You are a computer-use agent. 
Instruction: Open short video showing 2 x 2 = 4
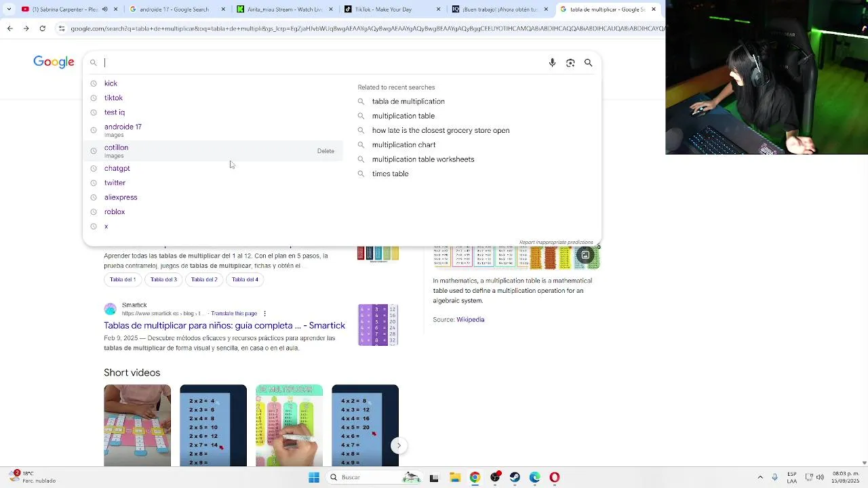tap(213, 426)
